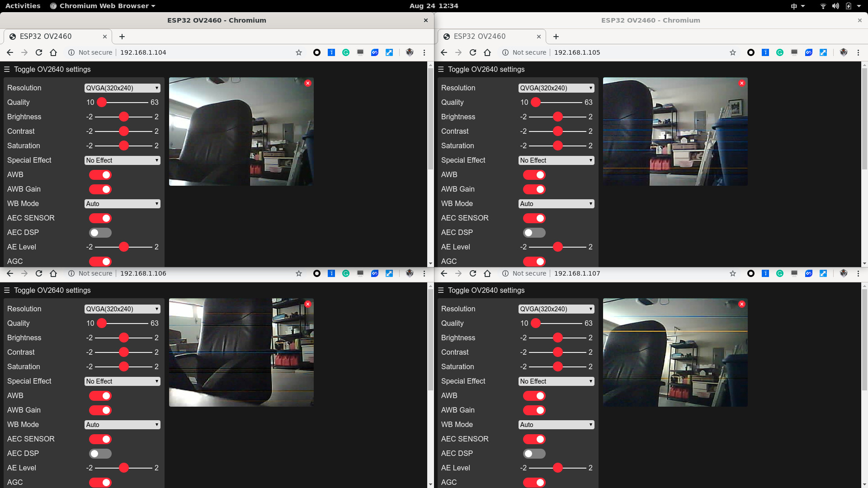The image size is (868, 488).
Task: Open Resolution dropdown on 192.168.1.104
Action: click(x=122, y=88)
